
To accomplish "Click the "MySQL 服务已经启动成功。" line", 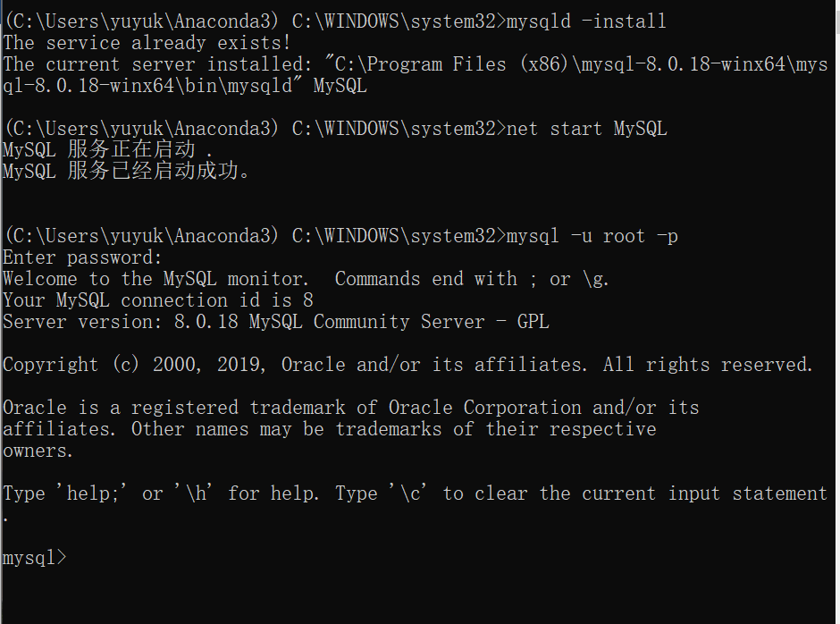I will [125, 172].
